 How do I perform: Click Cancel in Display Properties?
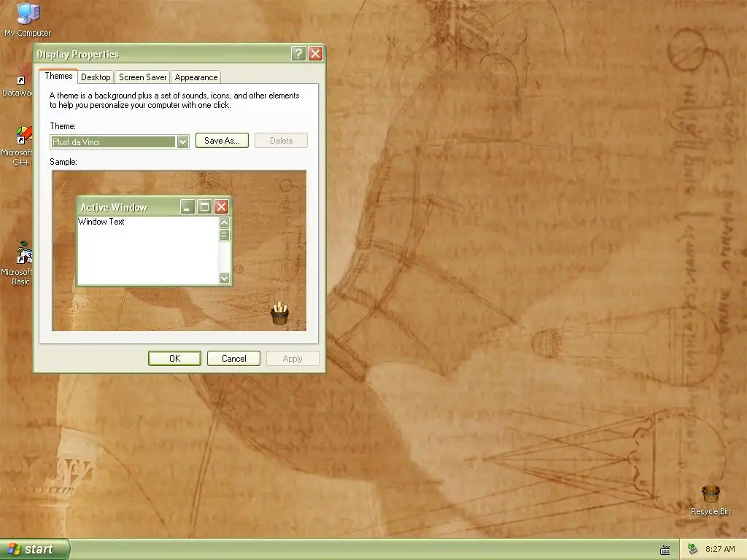click(x=234, y=359)
